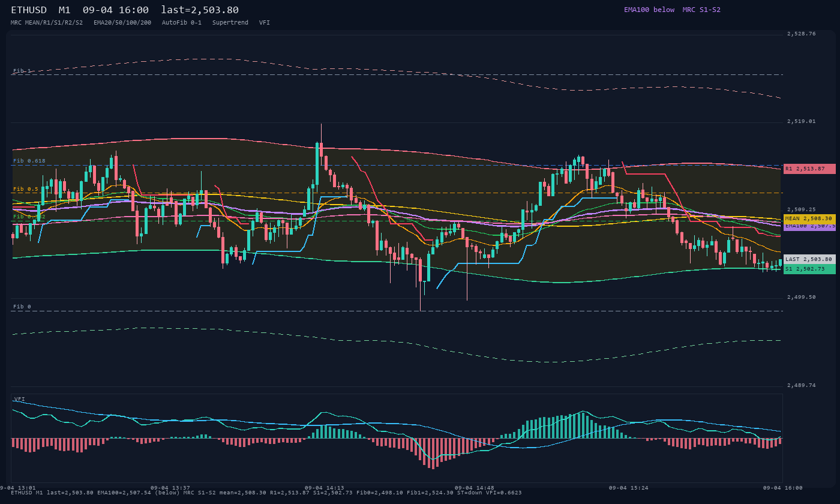Click the 2,528.76 price axis label

[802, 34]
